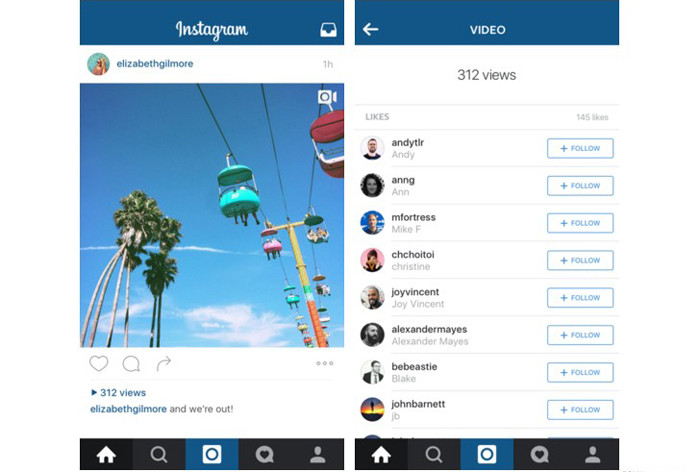
Task: Expand the 312 views link under the post
Action: [x=118, y=393]
